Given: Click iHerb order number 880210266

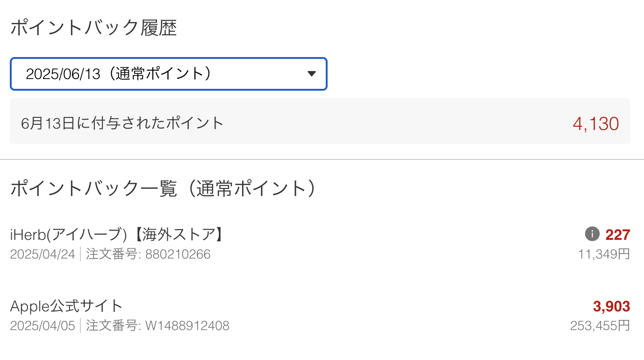Looking at the screenshot, I should click(x=178, y=254).
